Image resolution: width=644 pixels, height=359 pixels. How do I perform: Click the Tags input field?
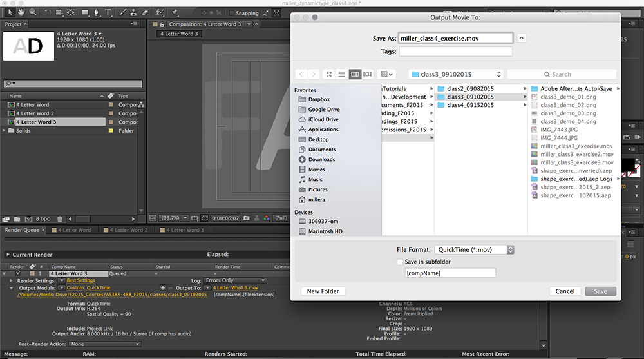pyautogui.click(x=456, y=52)
